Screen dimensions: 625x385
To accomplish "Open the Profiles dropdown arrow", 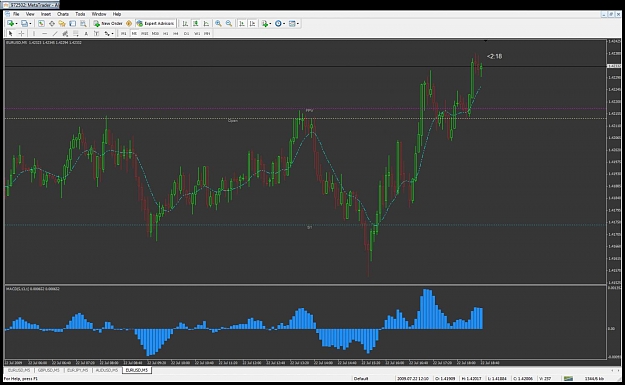I will pos(30,24).
